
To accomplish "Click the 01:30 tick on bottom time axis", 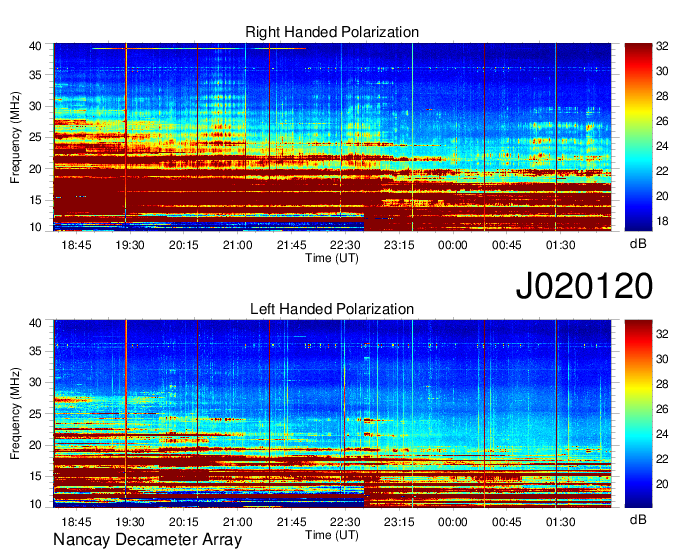I will (x=560, y=522).
